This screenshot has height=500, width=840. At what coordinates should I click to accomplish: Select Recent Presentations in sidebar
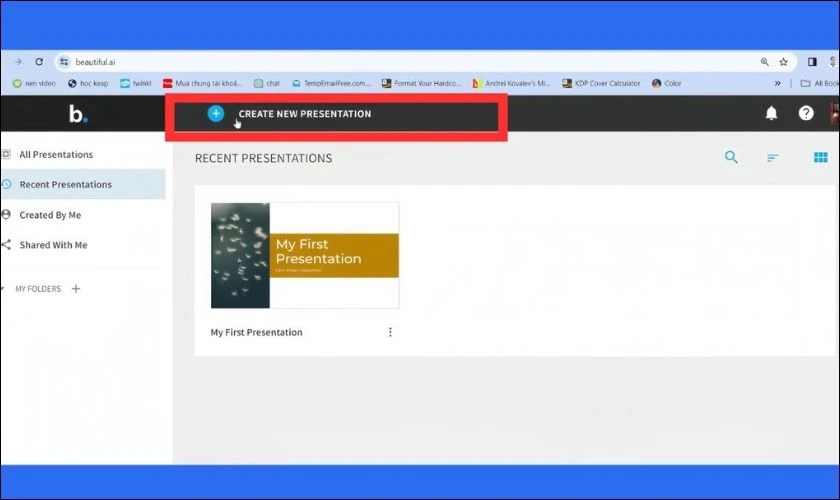[83, 184]
